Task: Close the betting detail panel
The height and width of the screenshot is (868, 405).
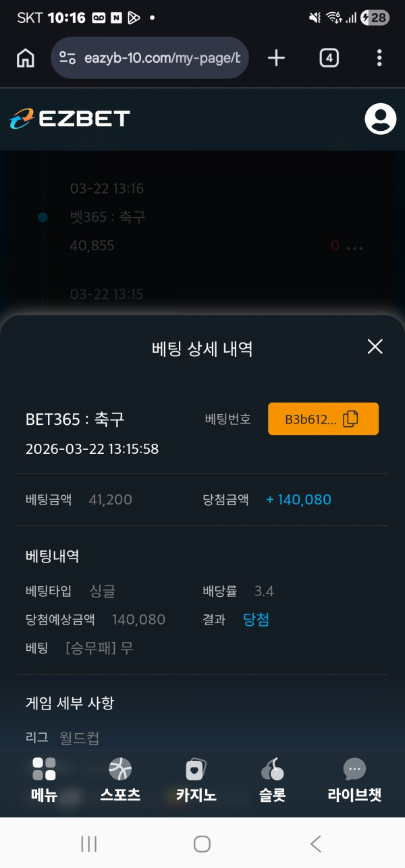Action: [x=375, y=347]
